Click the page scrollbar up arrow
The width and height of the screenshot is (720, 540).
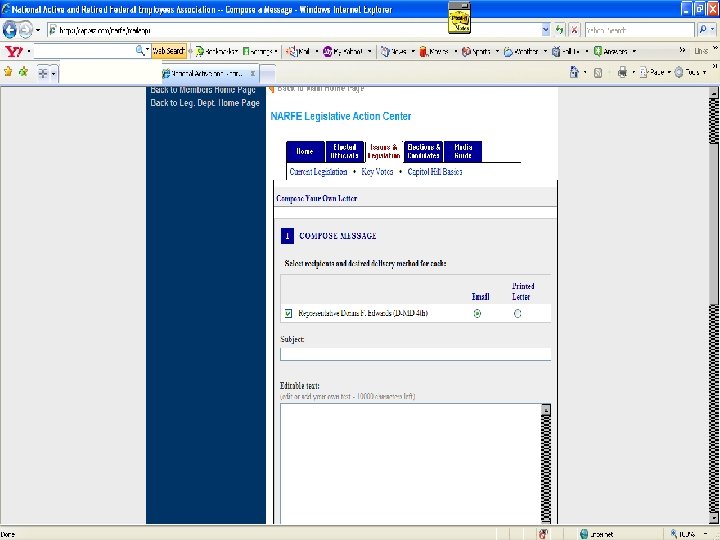coord(713,92)
